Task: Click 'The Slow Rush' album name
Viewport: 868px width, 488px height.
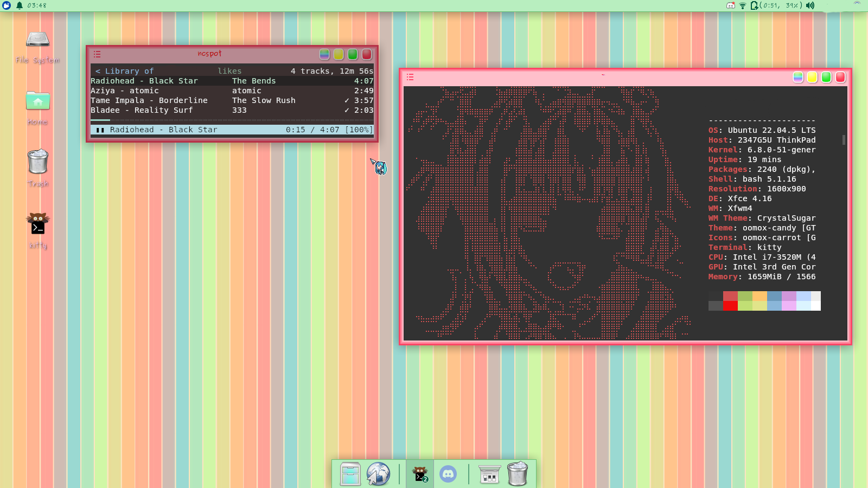Action: point(264,100)
